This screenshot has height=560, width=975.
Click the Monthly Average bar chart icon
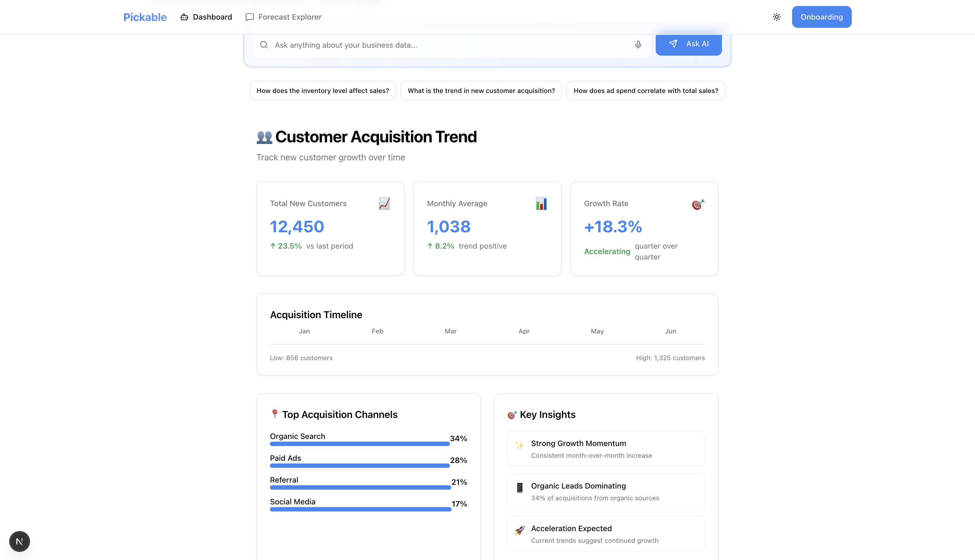[541, 203]
